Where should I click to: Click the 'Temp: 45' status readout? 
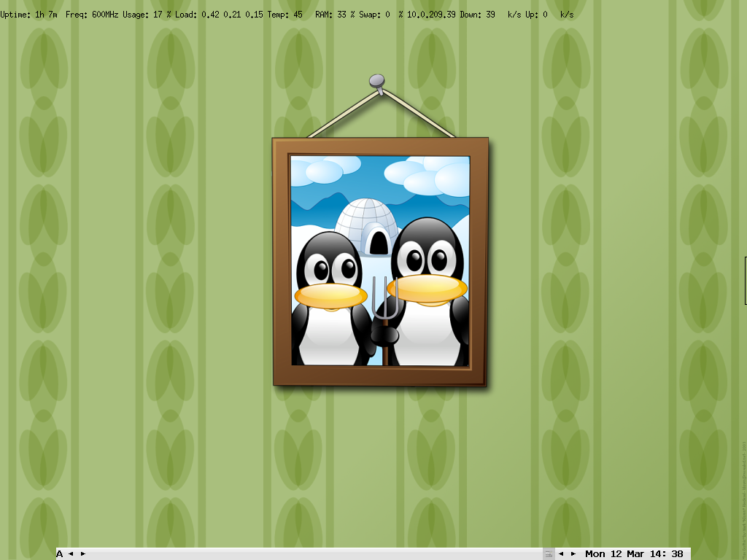tap(285, 15)
